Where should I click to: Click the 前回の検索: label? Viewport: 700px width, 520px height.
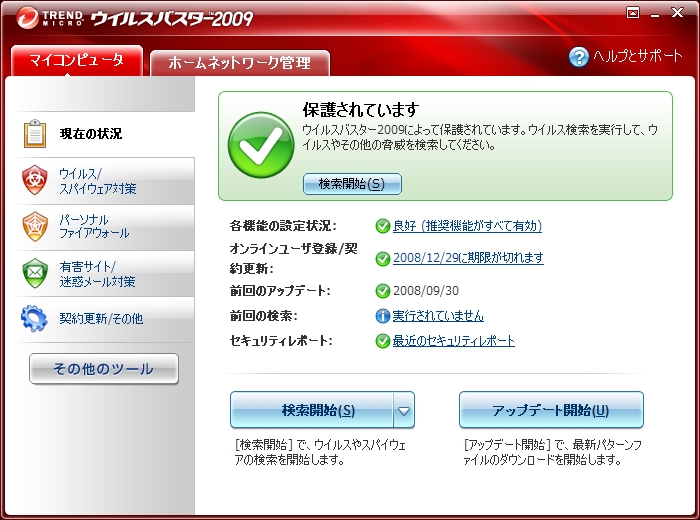click(x=264, y=316)
